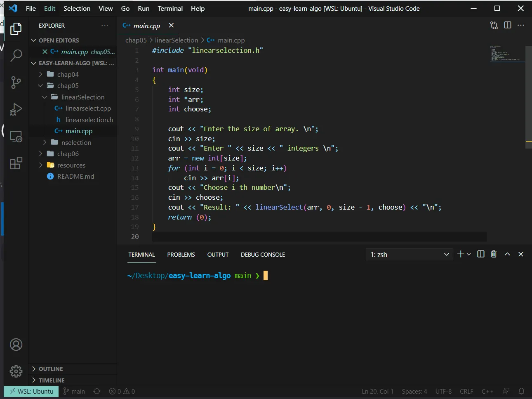The image size is (532, 399).
Task: Open the 1: zsh terminal dropdown
Action: click(409, 255)
